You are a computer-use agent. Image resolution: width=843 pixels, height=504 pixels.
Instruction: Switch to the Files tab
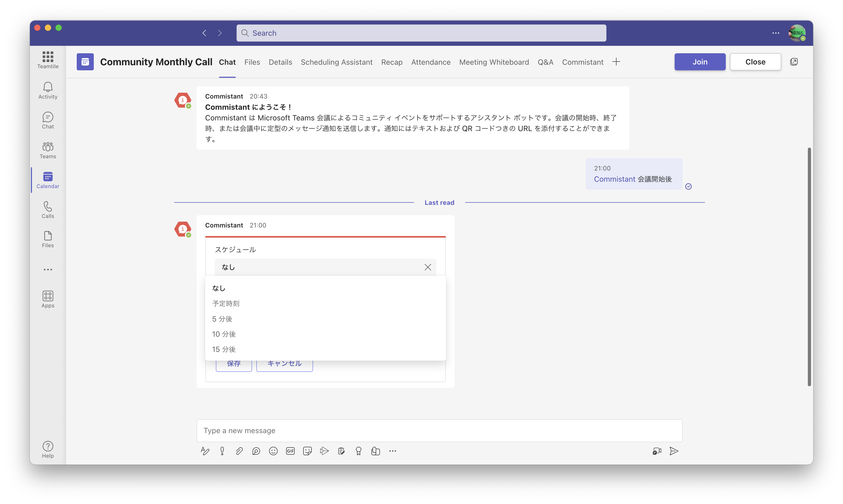tap(252, 62)
